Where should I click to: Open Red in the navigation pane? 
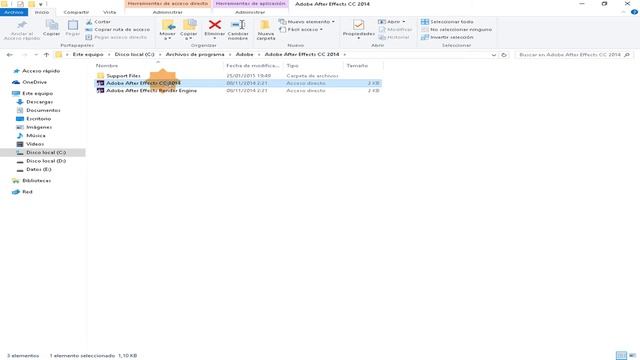(27, 192)
